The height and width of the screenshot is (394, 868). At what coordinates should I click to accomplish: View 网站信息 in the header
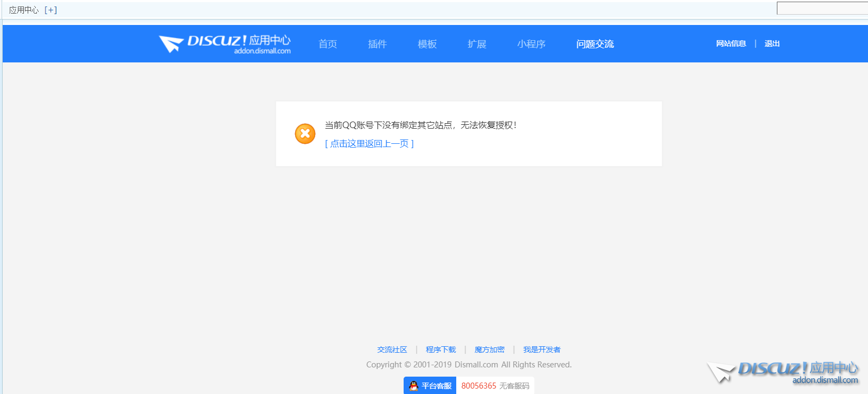[x=731, y=43]
